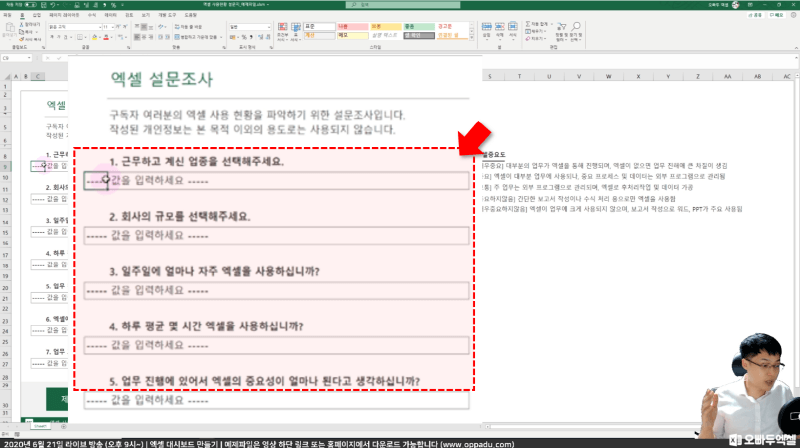The image size is (800, 448).
Task: Click the formula bar cancel (X) icon
Action: 47,58
